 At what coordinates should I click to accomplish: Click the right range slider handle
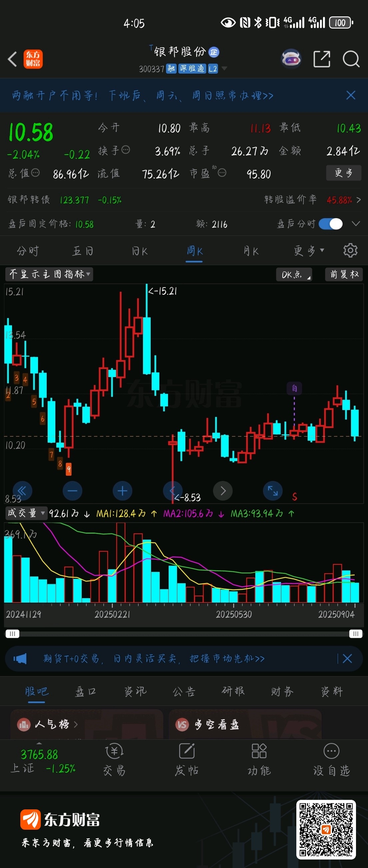356,634
